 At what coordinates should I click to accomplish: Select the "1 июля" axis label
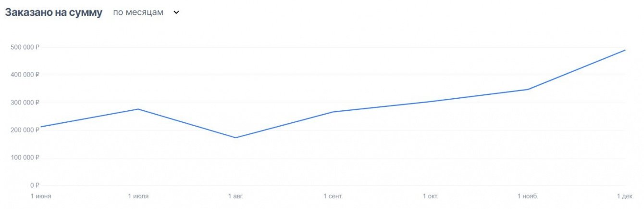tap(138, 196)
